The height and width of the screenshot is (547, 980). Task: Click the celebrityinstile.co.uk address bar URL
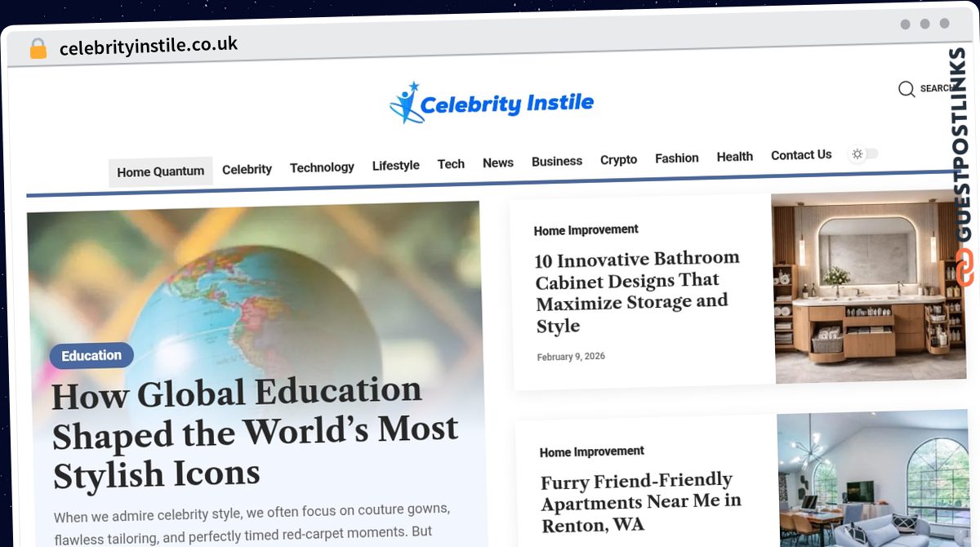click(149, 47)
